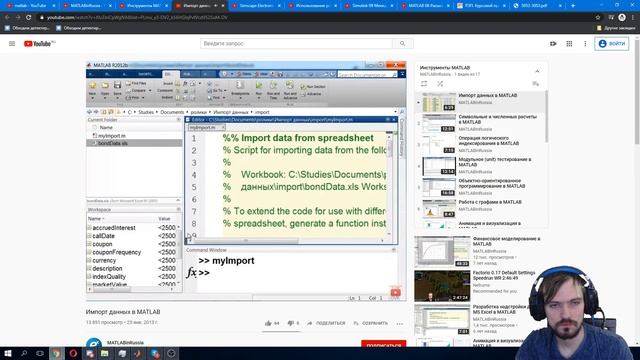
Task: Subscribe with the red ПОДПИСАТЬСЯ button
Action: tap(384, 344)
